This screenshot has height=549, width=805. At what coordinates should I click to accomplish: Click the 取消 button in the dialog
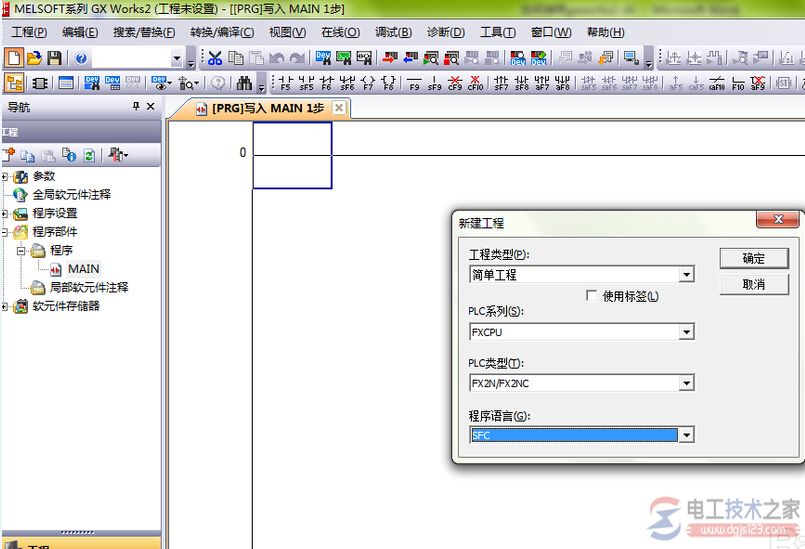754,284
